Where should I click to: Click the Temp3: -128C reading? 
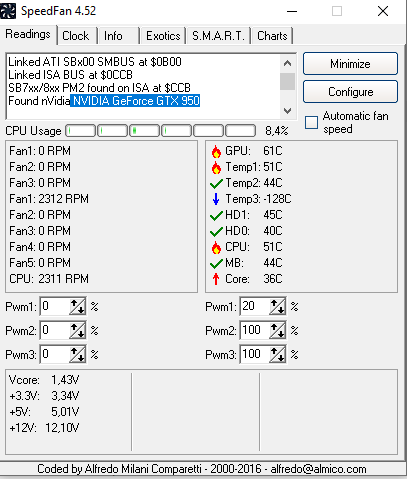tap(258, 199)
